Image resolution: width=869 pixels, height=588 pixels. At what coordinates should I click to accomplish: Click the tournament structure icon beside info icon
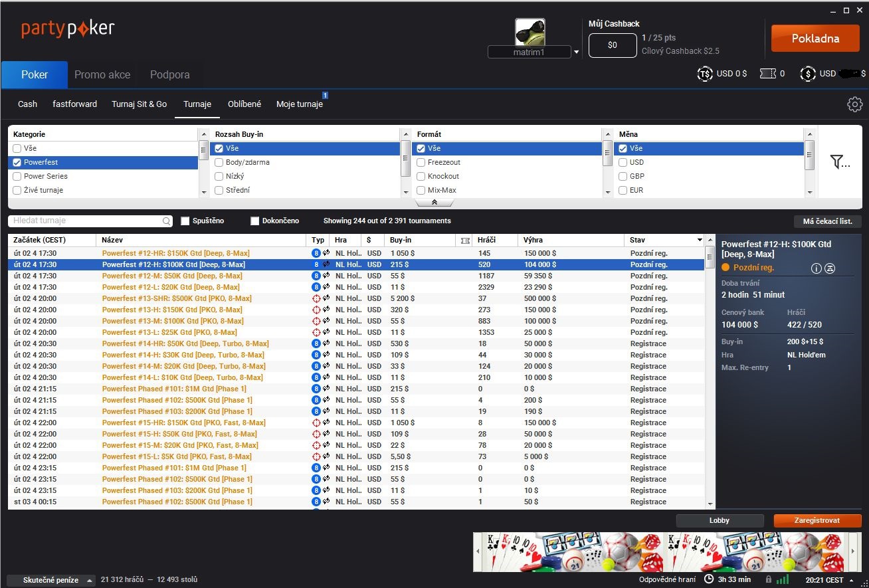coord(830,268)
